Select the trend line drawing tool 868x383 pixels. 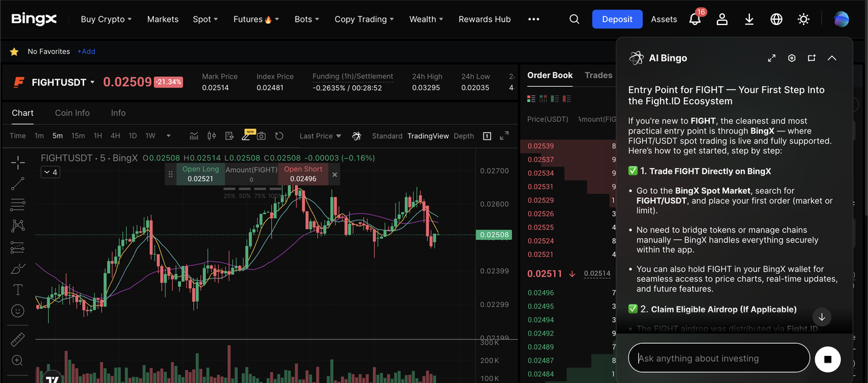pos(18,182)
